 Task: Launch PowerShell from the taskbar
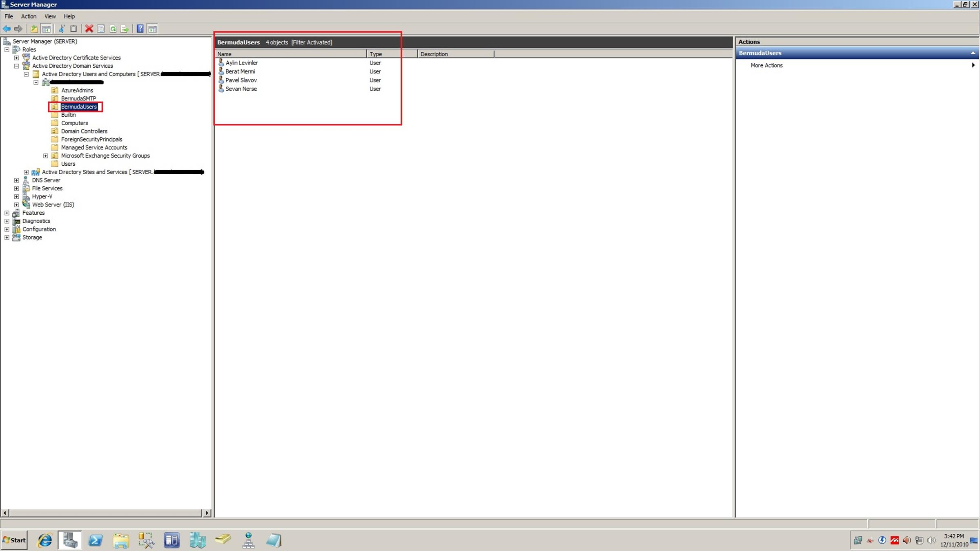[x=96, y=540]
